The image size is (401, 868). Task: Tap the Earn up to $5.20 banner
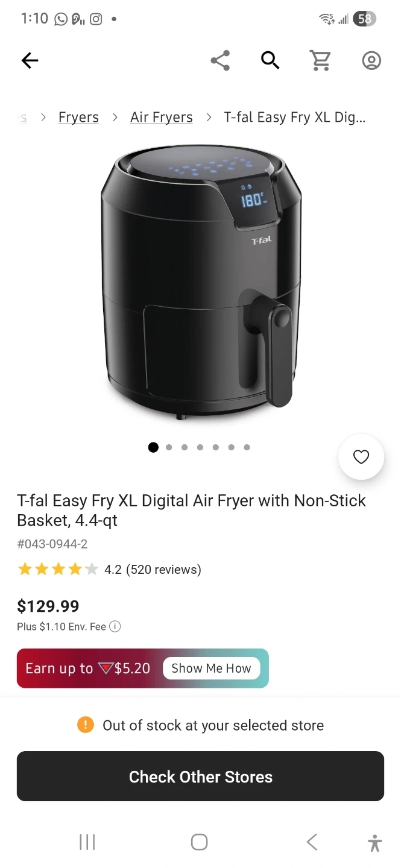[143, 668]
